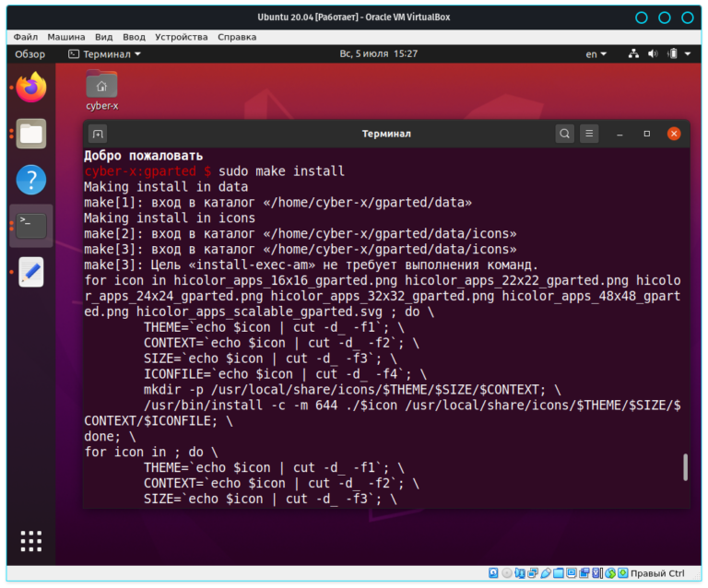The image size is (708, 588).
Task: Click the volume icon in top panel
Action: point(653,54)
